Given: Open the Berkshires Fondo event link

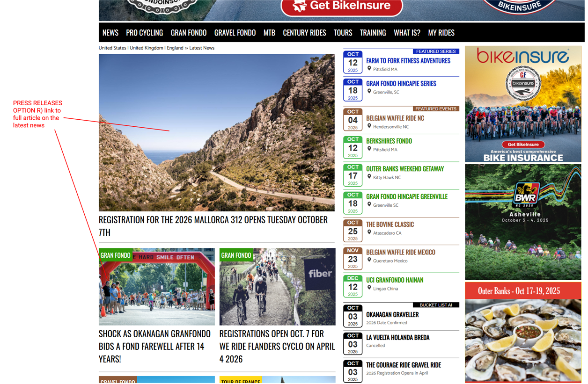Looking at the screenshot, I should coord(389,141).
